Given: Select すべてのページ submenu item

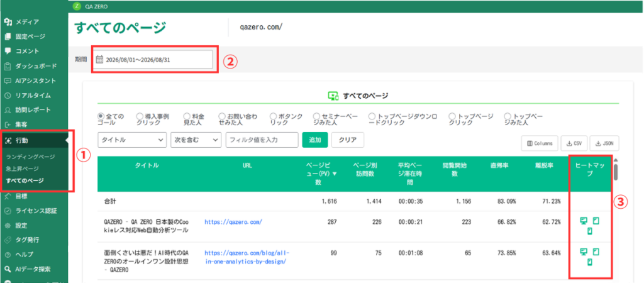Looking at the screenshot, I should (x=25, y=180).
